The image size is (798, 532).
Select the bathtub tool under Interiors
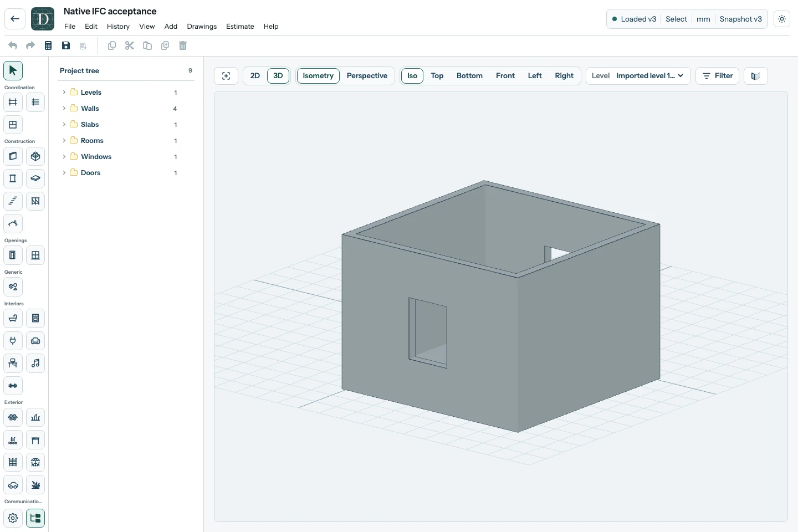(x=13, y=319)
